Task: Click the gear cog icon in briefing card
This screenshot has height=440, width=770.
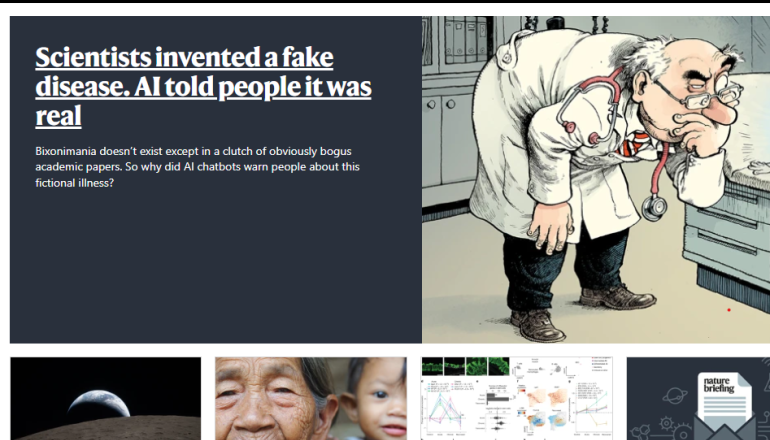Action: (666, 424)
